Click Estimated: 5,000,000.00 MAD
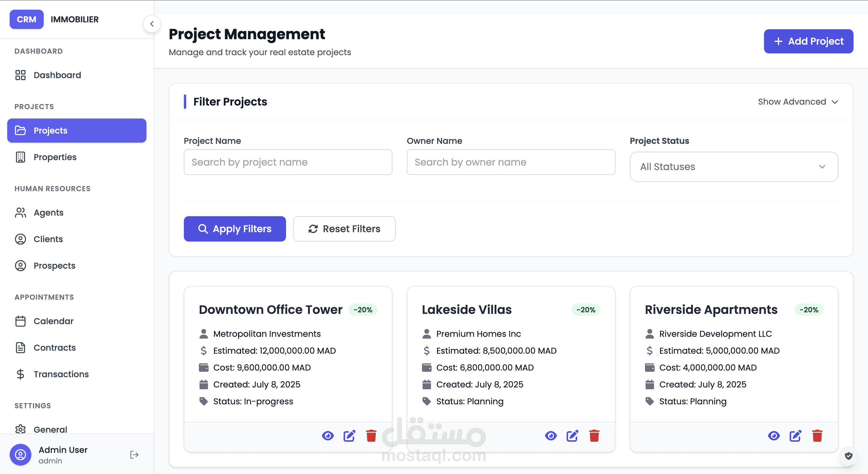The width and height of the screenshot is (868, 474). [x=719, y=351]
